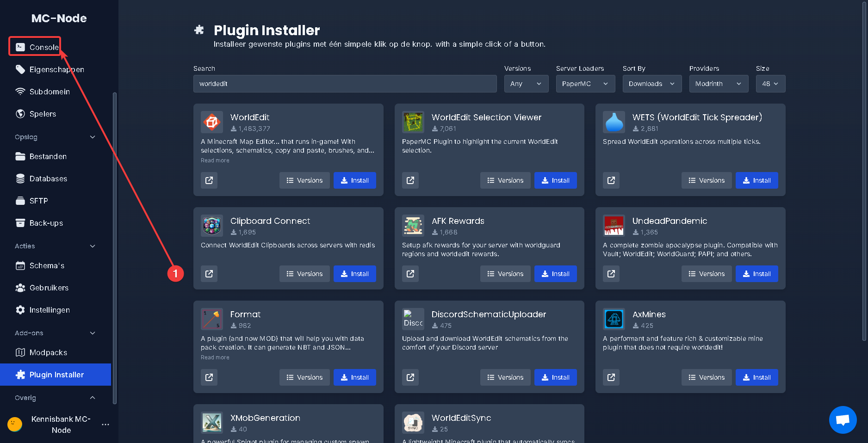Show Versions for WorldEdit Selection Viewer
This screenshot has width=868, height=443.
[x=505, y=180]
